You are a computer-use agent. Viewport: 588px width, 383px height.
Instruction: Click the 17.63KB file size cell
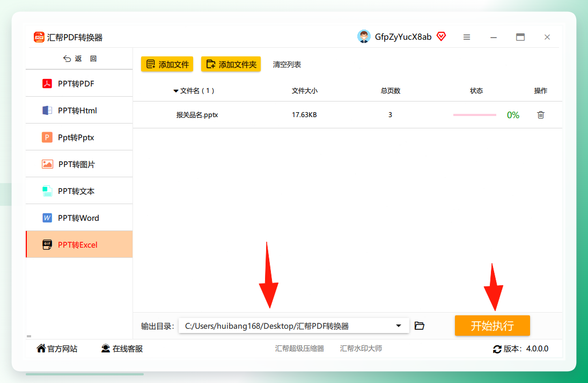(x=304, y=115)
